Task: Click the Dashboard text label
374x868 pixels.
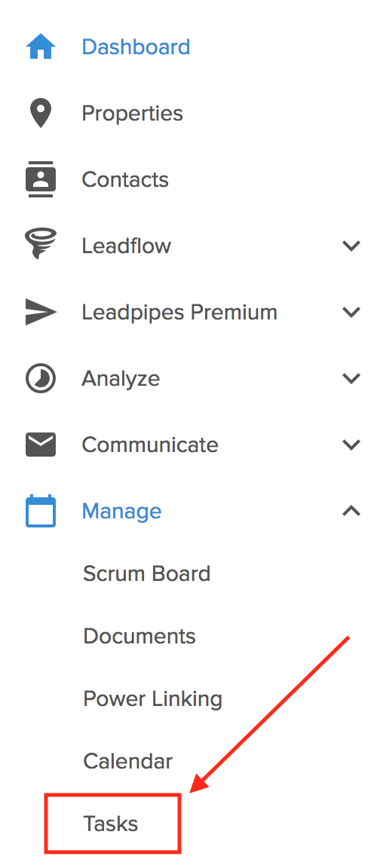Action: click(136, 47)
